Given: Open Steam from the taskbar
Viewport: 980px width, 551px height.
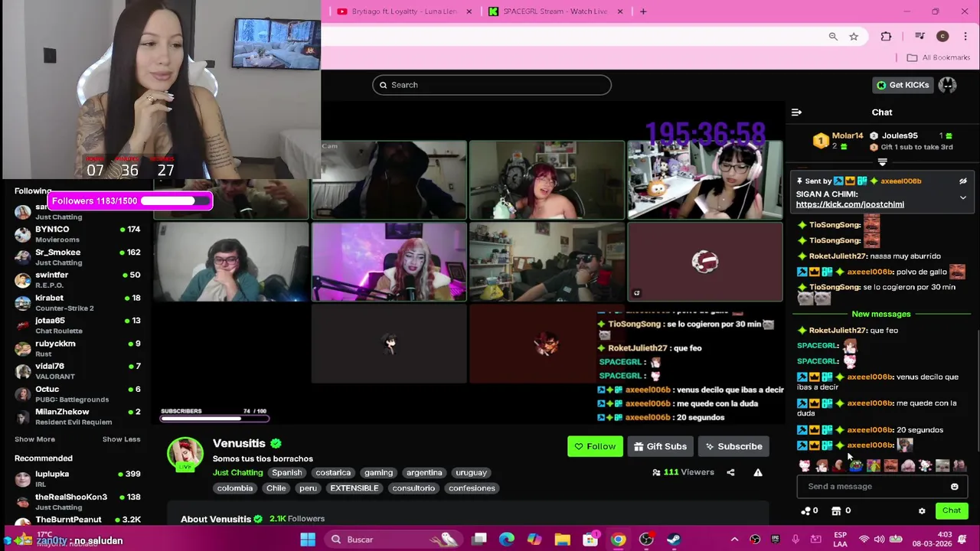Looking at the screenshot, I should click(x=674, y=540).
